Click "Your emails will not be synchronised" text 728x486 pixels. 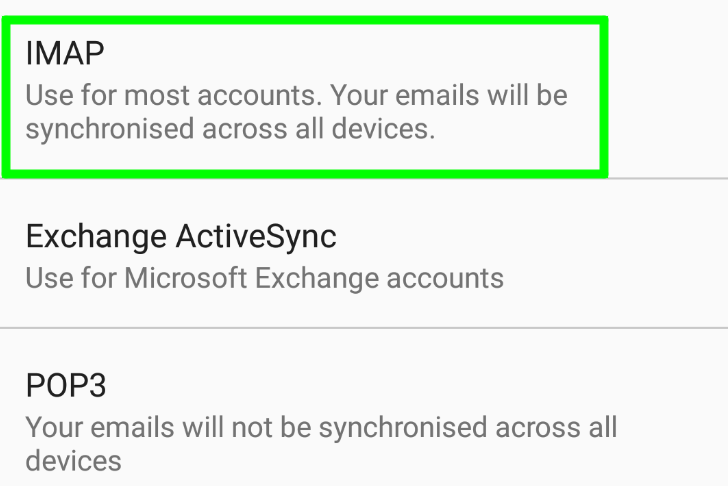tap(320, 428)
